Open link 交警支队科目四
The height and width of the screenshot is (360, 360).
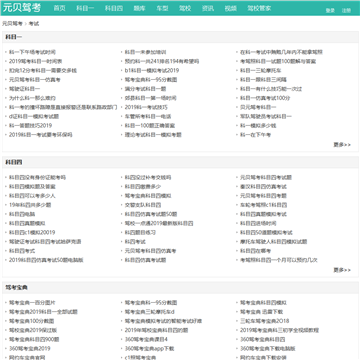[143, 205]
